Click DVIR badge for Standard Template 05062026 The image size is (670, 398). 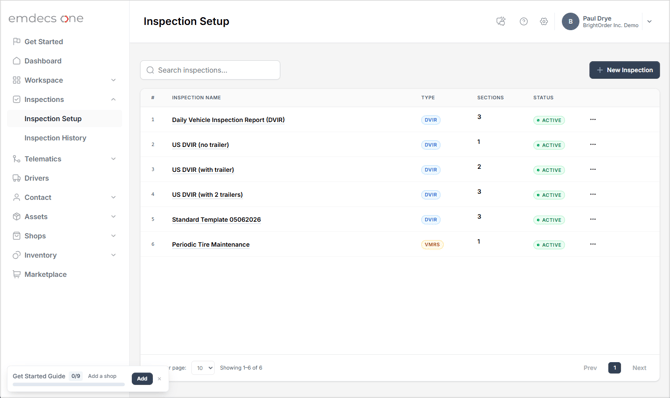click(x=431, y=220)
